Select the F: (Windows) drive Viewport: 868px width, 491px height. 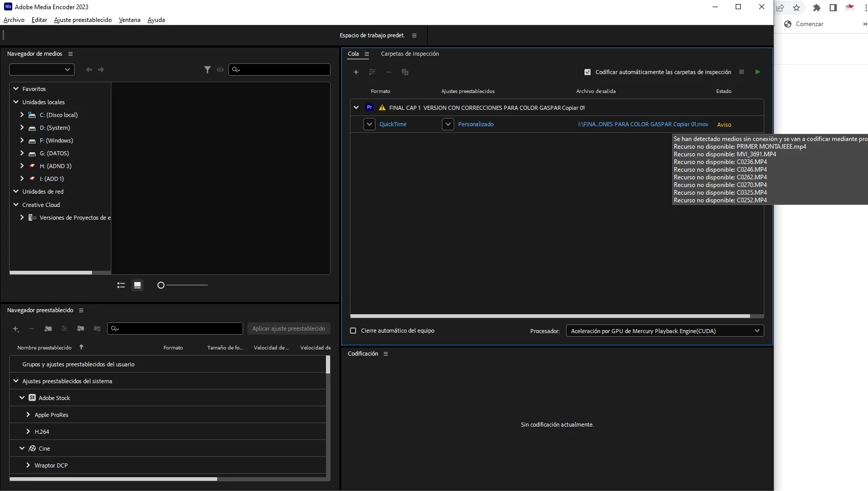[56, 141]
